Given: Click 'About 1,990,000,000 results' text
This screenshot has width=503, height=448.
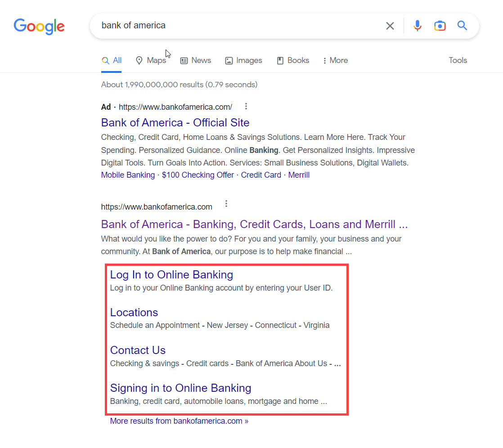Looking at the screenshot, I should click(x=179, y=85).
